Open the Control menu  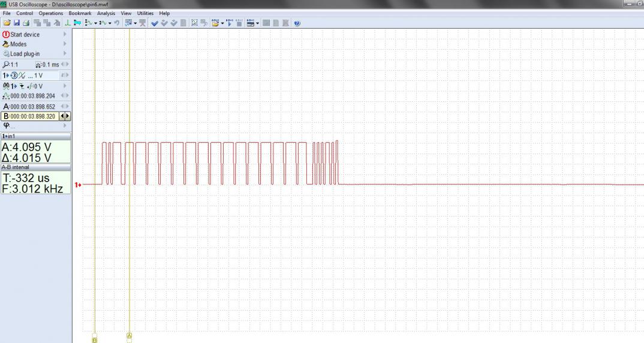24,13
